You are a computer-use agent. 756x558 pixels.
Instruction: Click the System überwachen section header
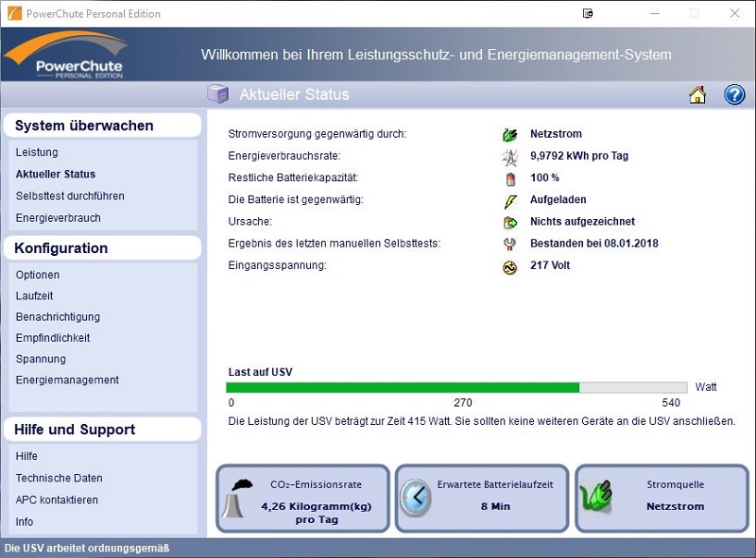(102, 126)
